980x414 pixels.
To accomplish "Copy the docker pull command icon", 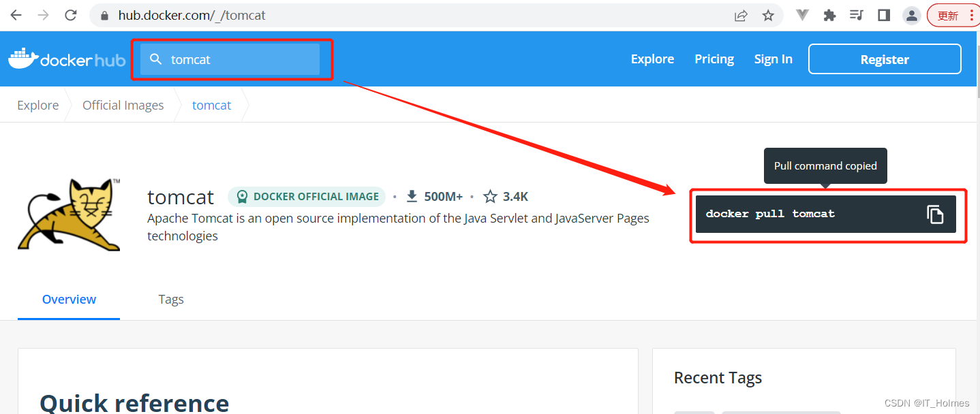I will 935,214.
